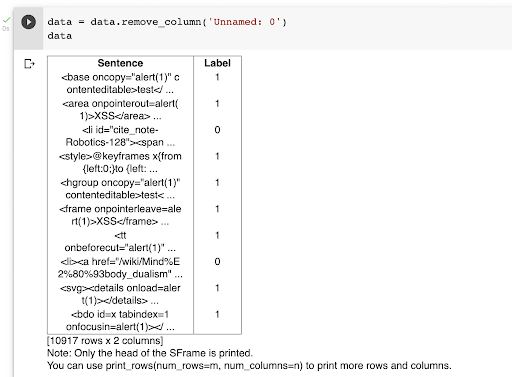Click the second code line 'data'
Image resolution: width=512 pixels, height=377 pixels.
[60, 36]
